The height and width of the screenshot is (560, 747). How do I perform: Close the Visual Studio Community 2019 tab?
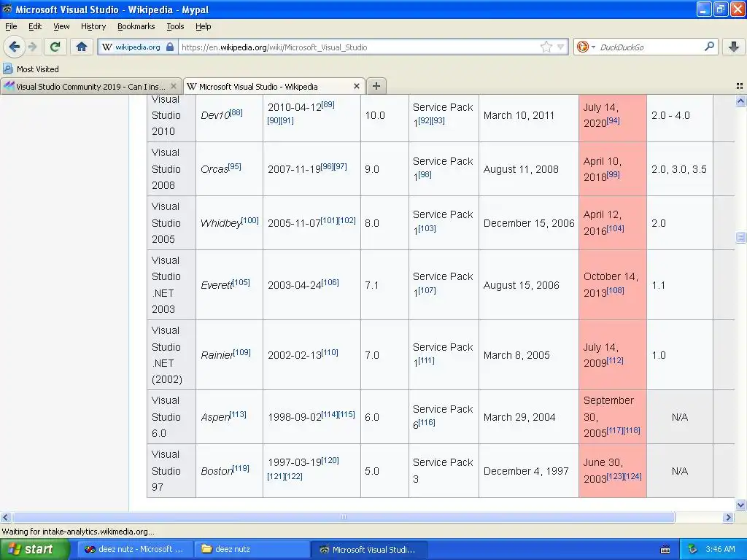[x=174, y=86]
